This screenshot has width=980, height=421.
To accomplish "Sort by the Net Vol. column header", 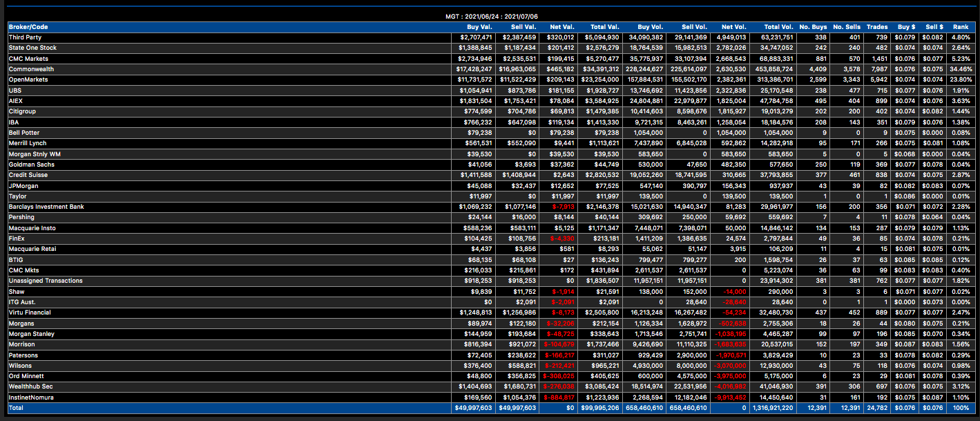I will pos(734,27).
